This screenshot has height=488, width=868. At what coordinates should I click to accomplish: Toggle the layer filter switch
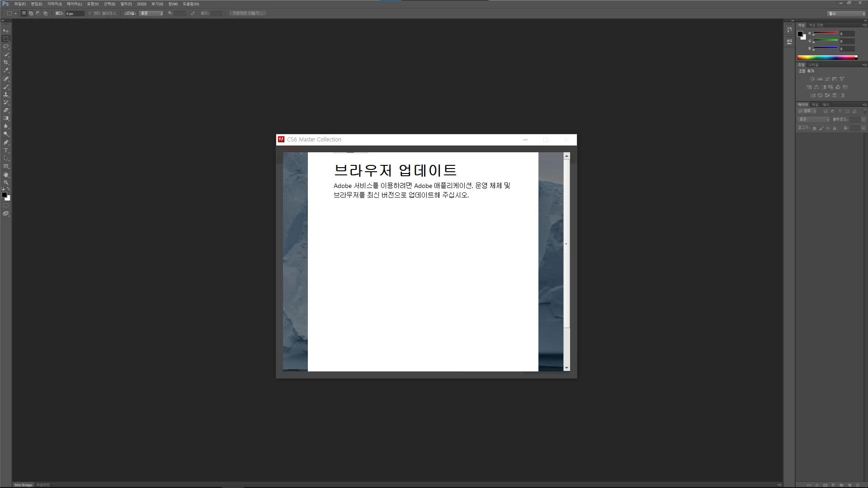coord(864,111)
